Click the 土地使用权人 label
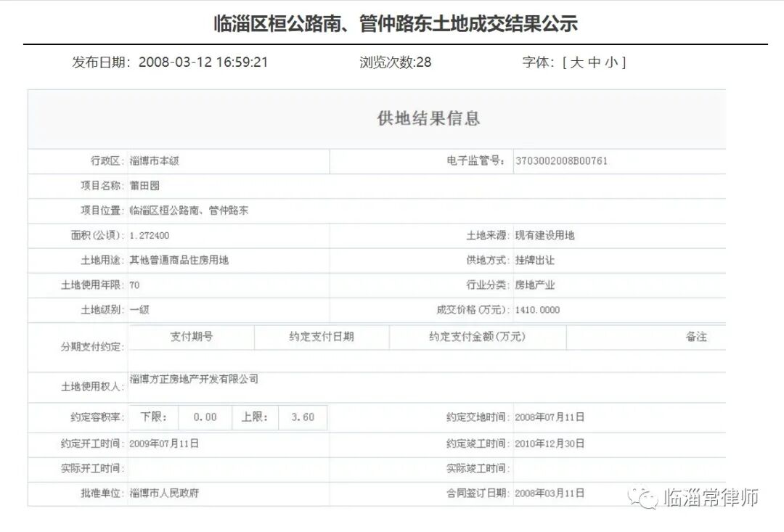 (92, 387)
